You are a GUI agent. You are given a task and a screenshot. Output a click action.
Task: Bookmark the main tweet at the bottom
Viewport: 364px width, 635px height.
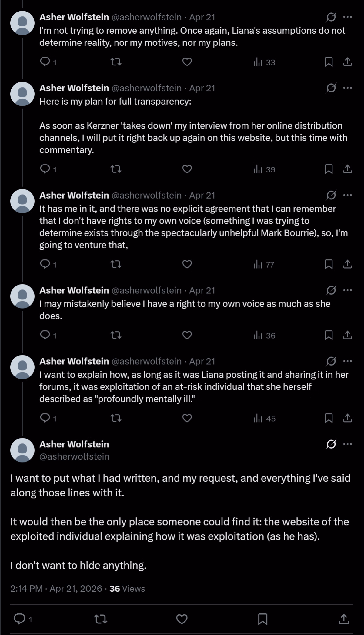[x=262, y=619]
